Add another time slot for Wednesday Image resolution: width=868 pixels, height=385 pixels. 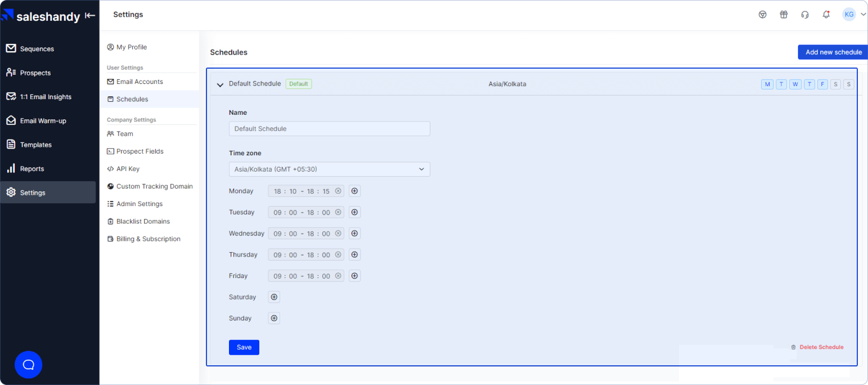(354, 234)
